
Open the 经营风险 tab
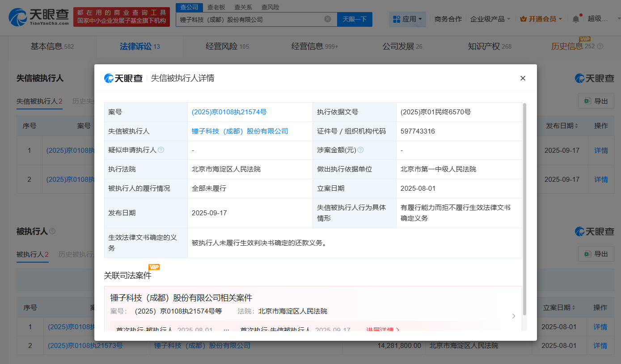[222, 46]
